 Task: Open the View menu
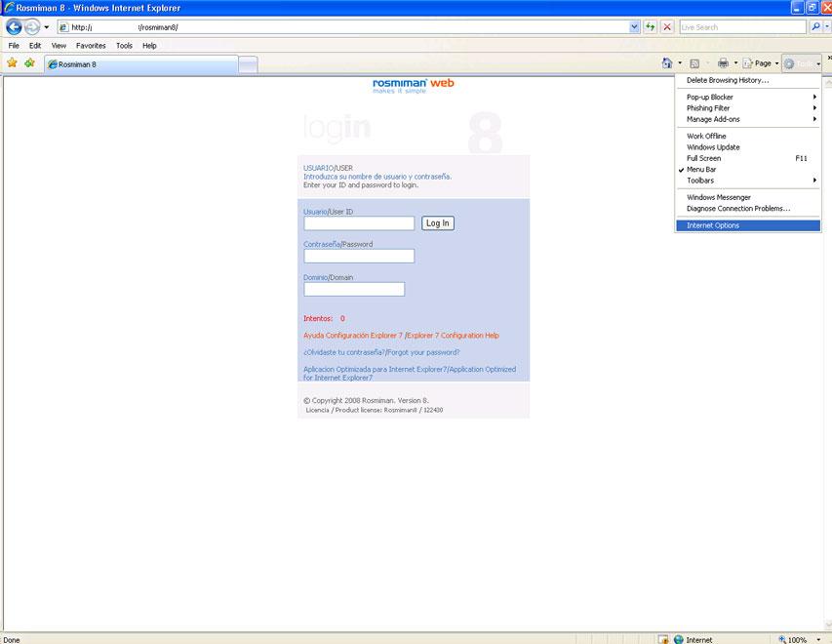tap(59, 46)
